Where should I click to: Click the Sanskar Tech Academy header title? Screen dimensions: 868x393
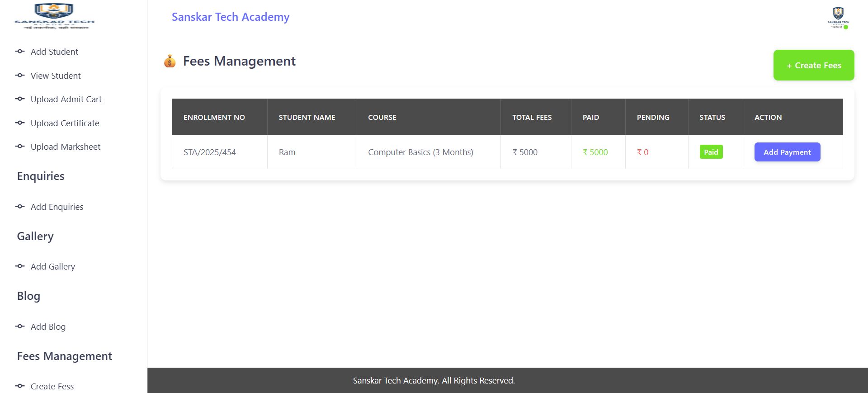231,17
